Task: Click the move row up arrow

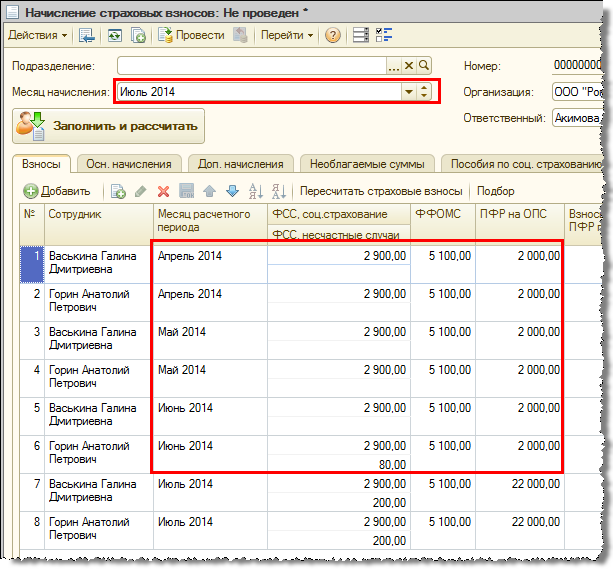Action: (x=209, y=191)
